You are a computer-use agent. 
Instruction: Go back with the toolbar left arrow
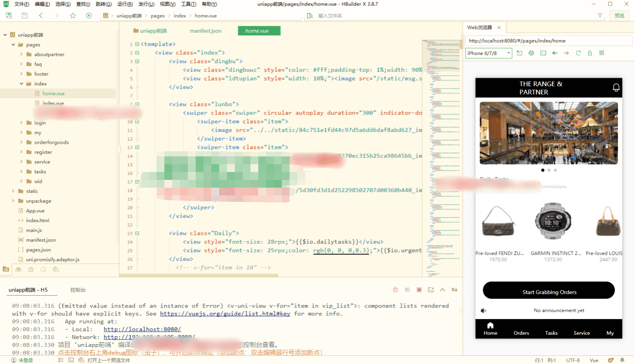pos(41,16)
